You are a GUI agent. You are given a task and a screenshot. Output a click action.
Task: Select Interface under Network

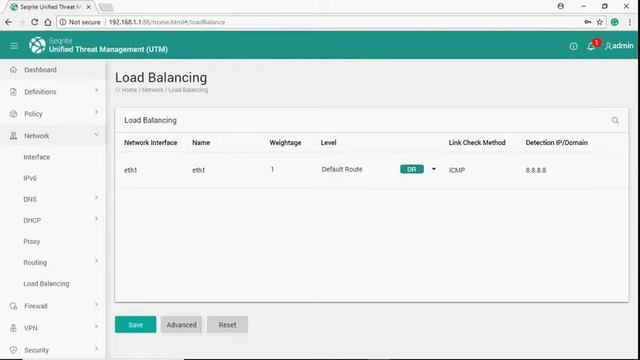click(37, 157)
